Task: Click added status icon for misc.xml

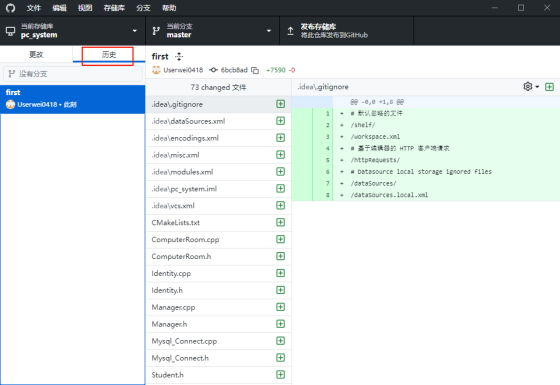Action: (x=281, y=155)
